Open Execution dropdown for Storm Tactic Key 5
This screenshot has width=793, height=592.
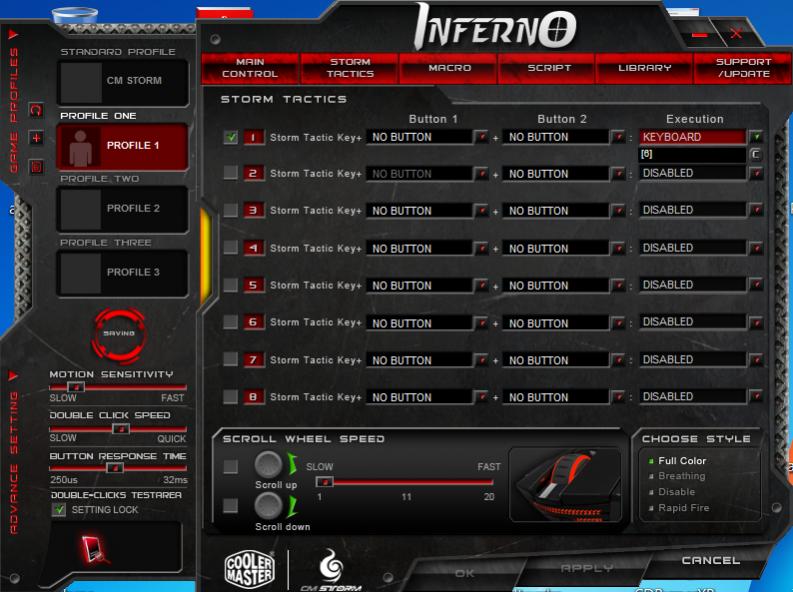(756, 285)
